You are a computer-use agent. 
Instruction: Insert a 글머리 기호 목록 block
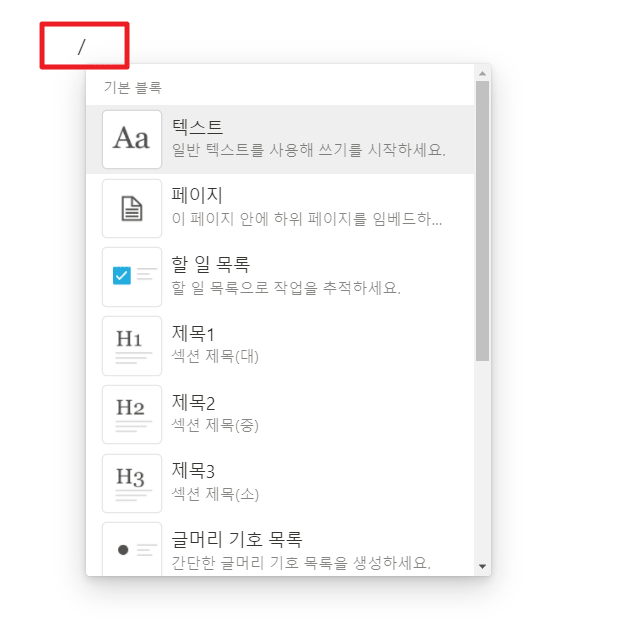tap(280, 548)
